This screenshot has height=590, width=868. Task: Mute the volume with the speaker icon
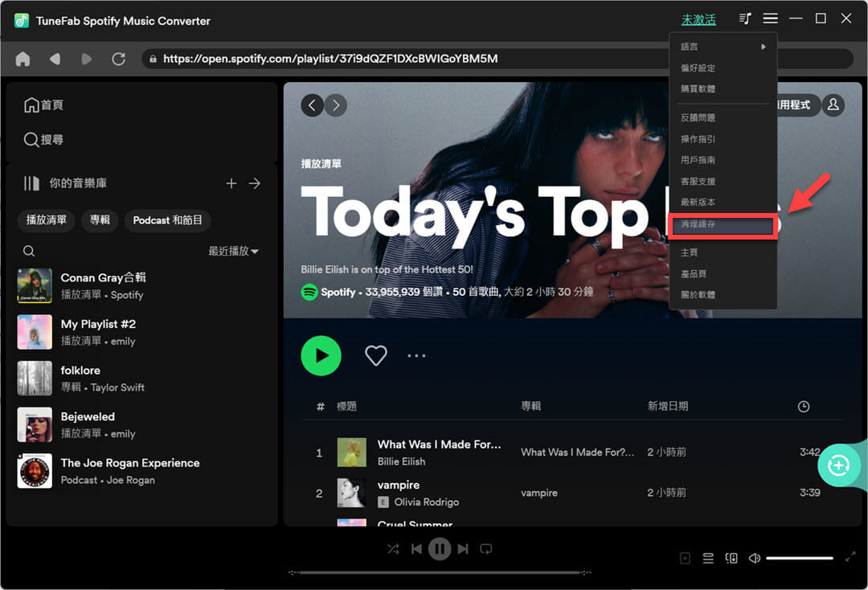[754, 559]
